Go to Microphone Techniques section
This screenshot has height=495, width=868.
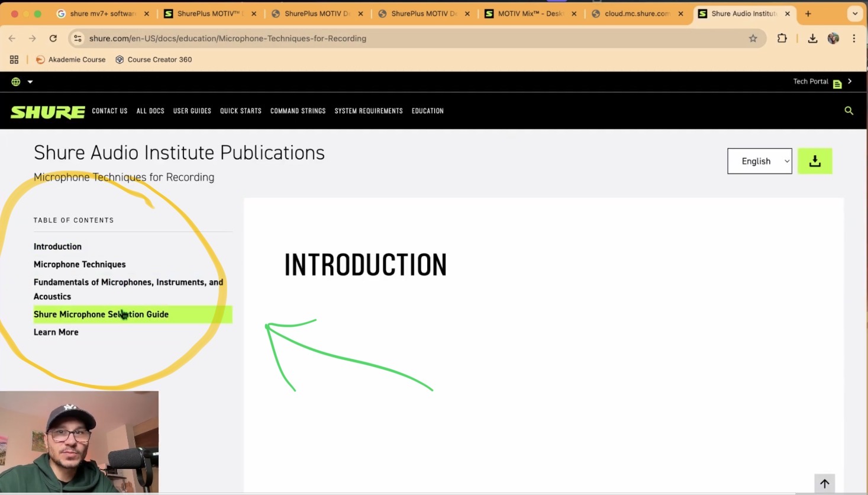tap(80, 265)
